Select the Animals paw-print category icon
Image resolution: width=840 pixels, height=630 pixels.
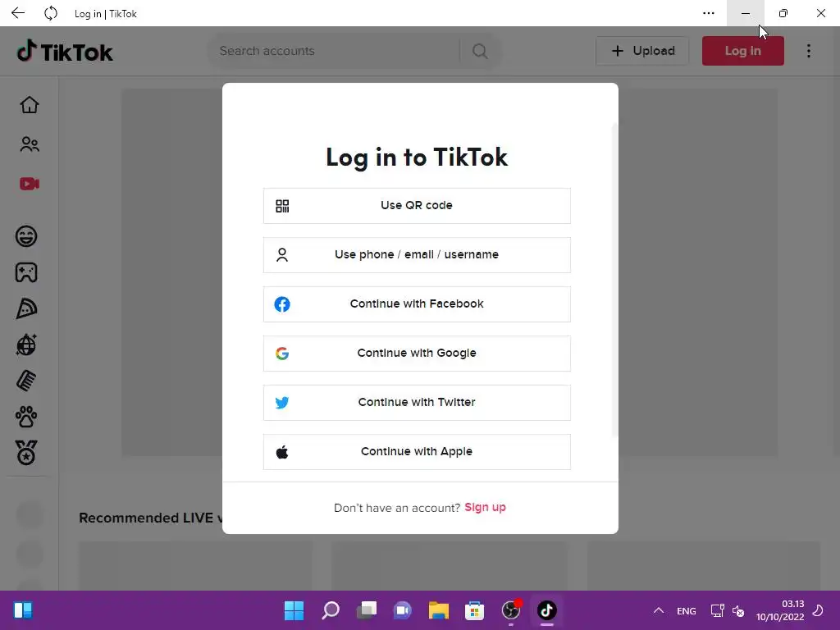coord(26,417)
